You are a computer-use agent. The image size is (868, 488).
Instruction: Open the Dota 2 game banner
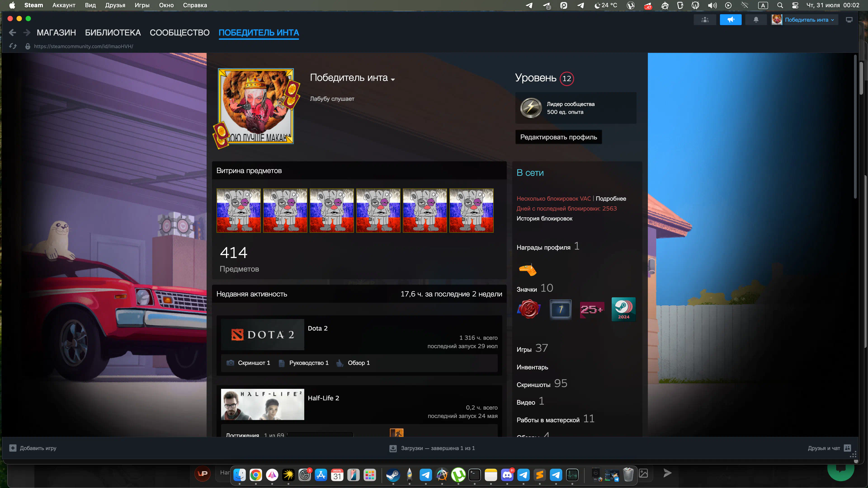coord(262,334)
